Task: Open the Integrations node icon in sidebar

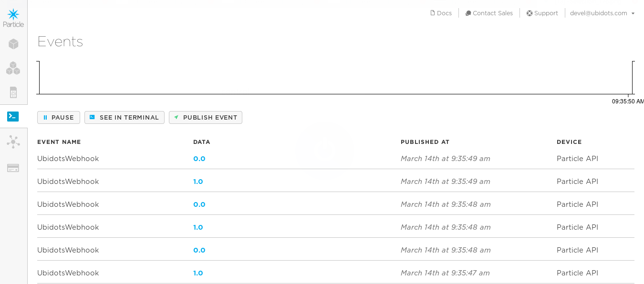Action: pos(13,142)
